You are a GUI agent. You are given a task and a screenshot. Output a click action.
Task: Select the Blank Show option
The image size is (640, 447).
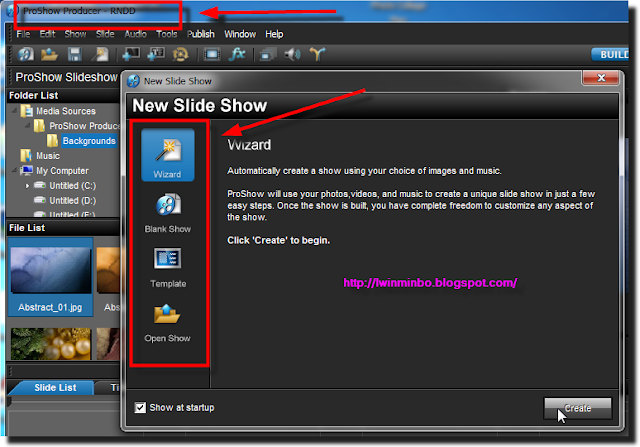(x=167, y=213)
